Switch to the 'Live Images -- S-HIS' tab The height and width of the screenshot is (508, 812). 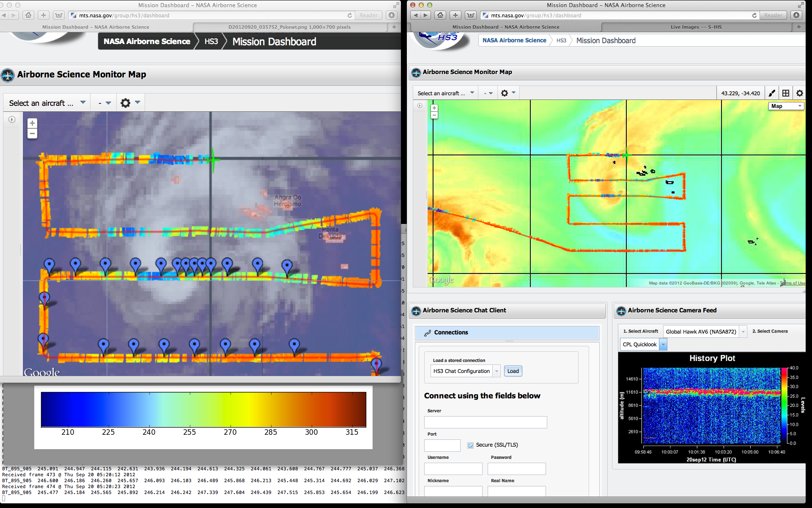(x=696, y=27)
